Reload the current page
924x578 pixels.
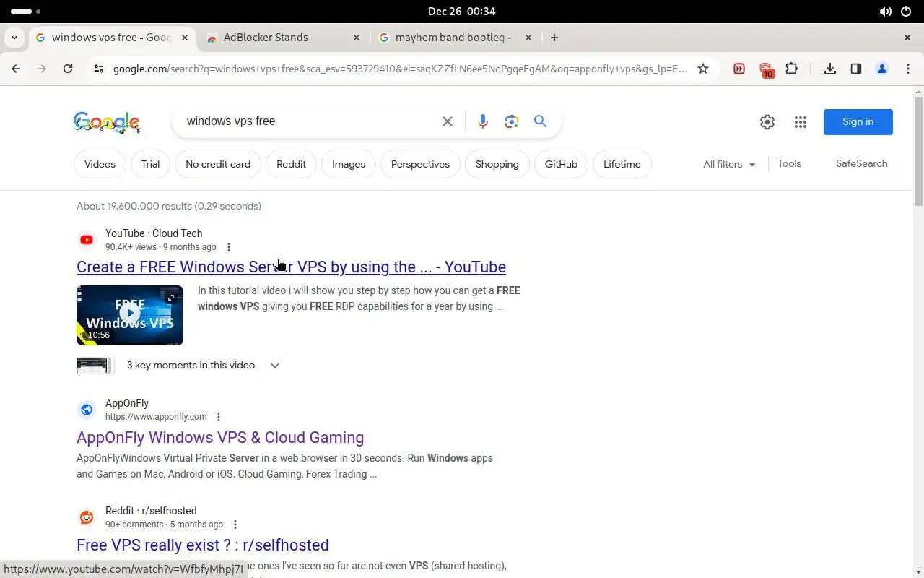(68, 69)
